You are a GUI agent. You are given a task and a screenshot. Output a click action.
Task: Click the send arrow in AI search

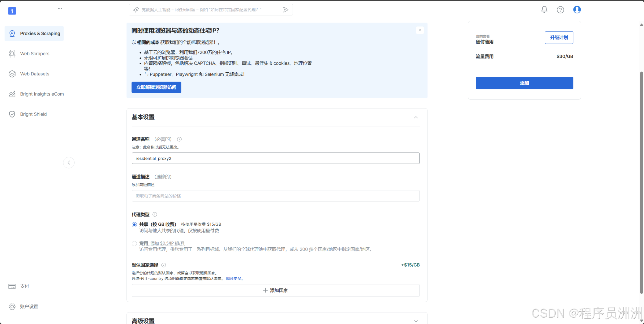pyautogui.click(x=286, y=10)
